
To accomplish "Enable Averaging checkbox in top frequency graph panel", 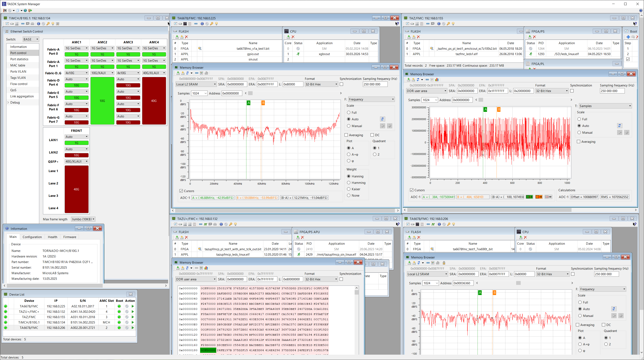I will pos(346,135).
